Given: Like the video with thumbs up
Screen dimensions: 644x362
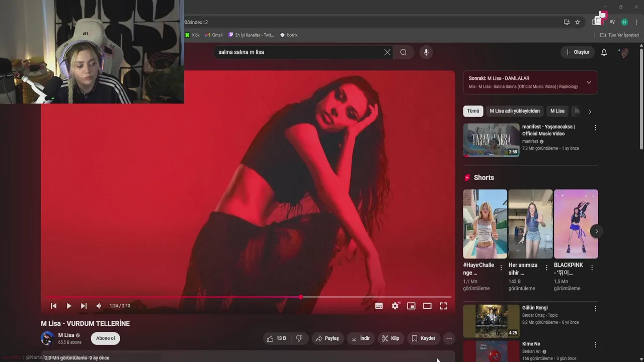Looking at the screenshot, I should pos(276,338).
